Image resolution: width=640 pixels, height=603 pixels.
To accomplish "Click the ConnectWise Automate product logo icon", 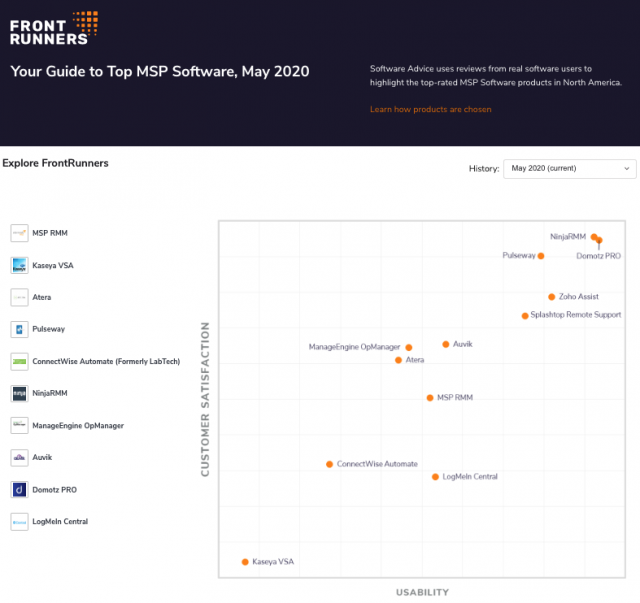I will 19,362.
